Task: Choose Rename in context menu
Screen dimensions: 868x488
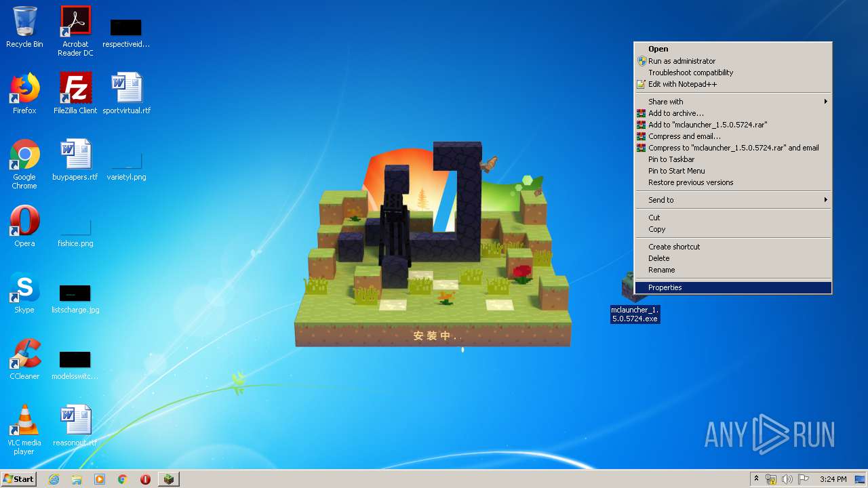Action: click(x=732, y=270)
